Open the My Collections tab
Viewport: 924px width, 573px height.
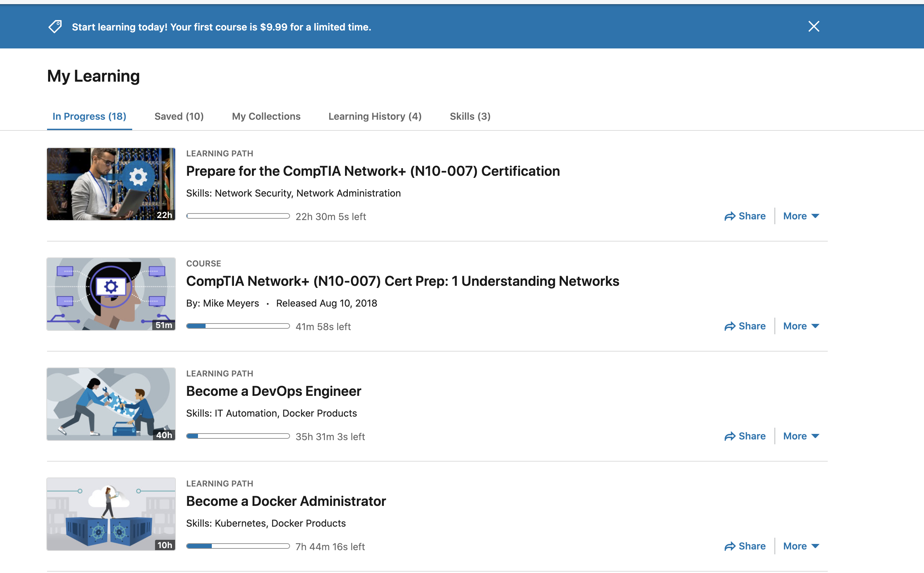(266, 116)
